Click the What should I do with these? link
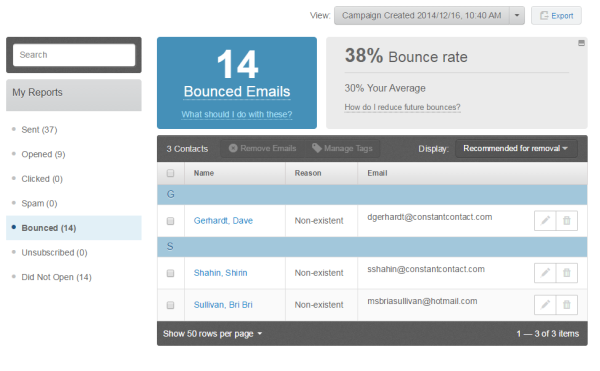 237,114
